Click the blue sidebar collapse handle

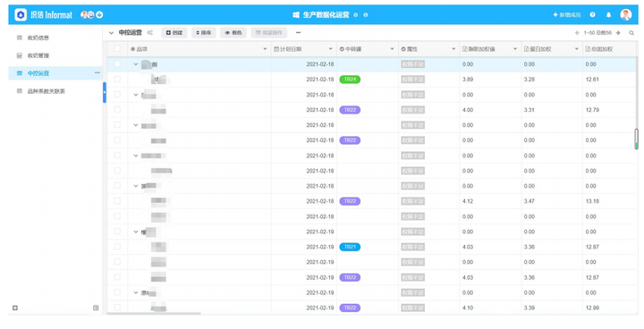(x=105, y=92)
